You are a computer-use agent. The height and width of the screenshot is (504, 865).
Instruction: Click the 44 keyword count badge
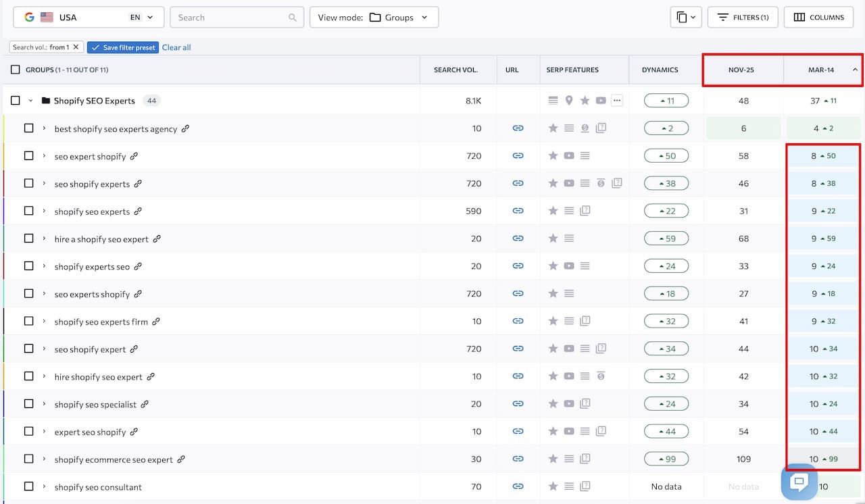152,101
